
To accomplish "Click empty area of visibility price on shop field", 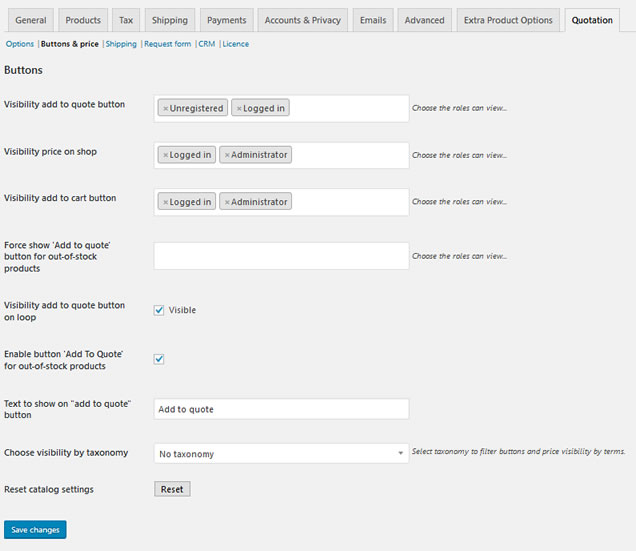I will coord(350,155).
